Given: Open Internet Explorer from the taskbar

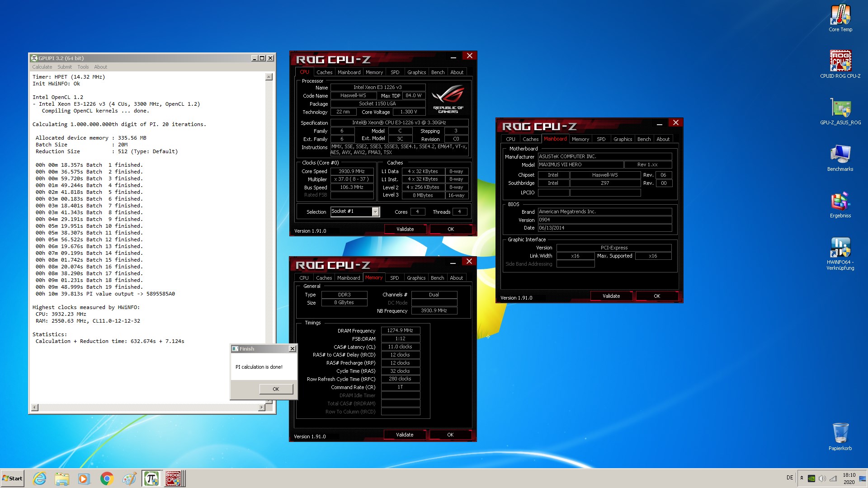Looking at the screenshot, I should point(40,479).
